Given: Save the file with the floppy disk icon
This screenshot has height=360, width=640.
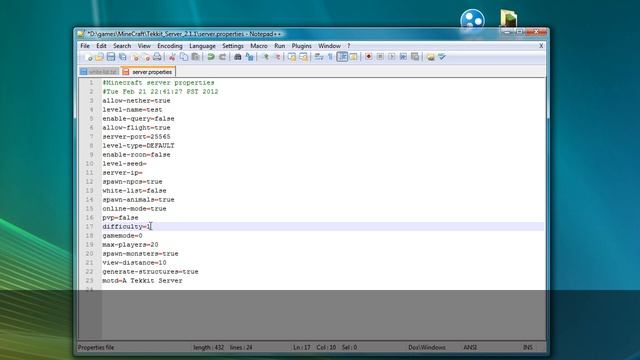Looking at the screenshot, I should click(111, 57).
